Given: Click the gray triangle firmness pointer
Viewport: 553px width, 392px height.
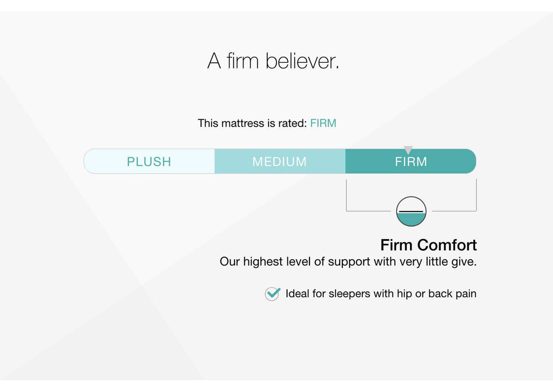Looking at the screenshot, I should 408,150.
